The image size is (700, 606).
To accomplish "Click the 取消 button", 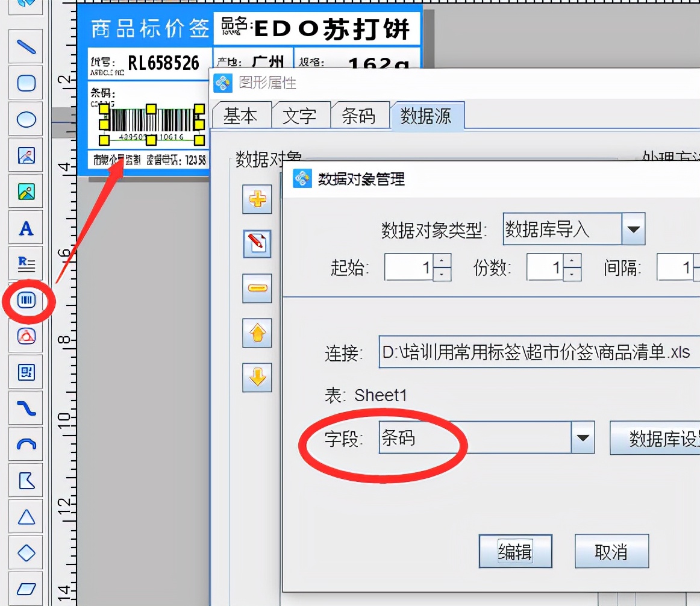I will coord(611,551).
